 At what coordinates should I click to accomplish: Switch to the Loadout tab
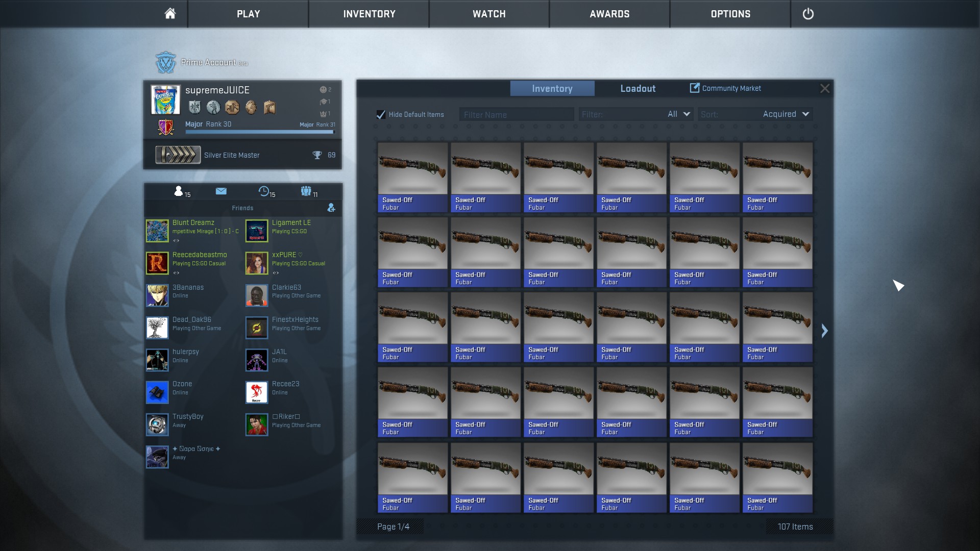click(x=638, y=88)
